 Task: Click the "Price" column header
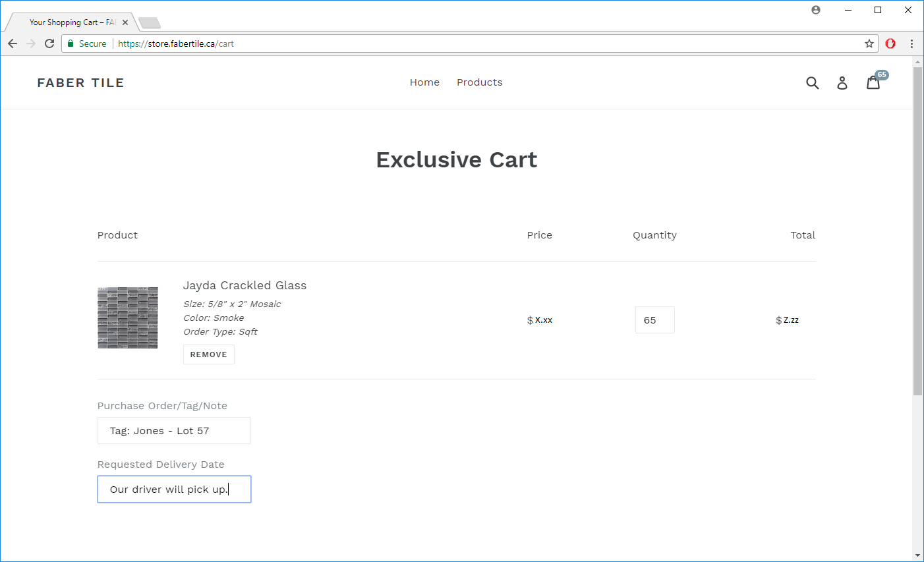coord(540,235)
